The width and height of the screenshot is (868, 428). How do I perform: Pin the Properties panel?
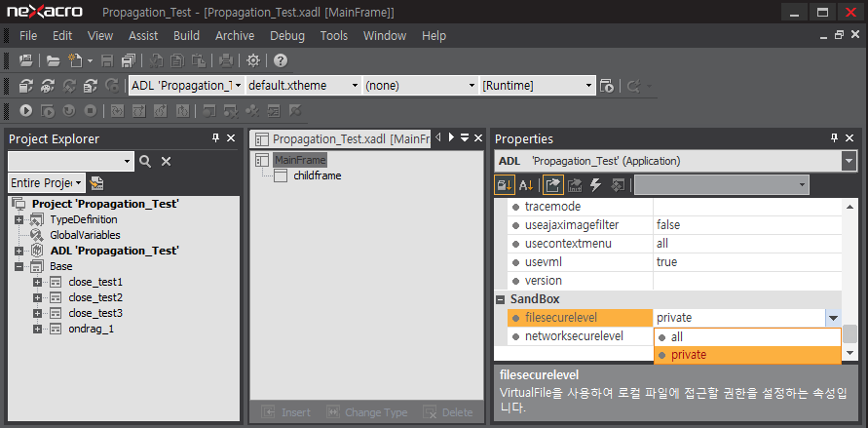pyautogui.click(x=834, y=138)
